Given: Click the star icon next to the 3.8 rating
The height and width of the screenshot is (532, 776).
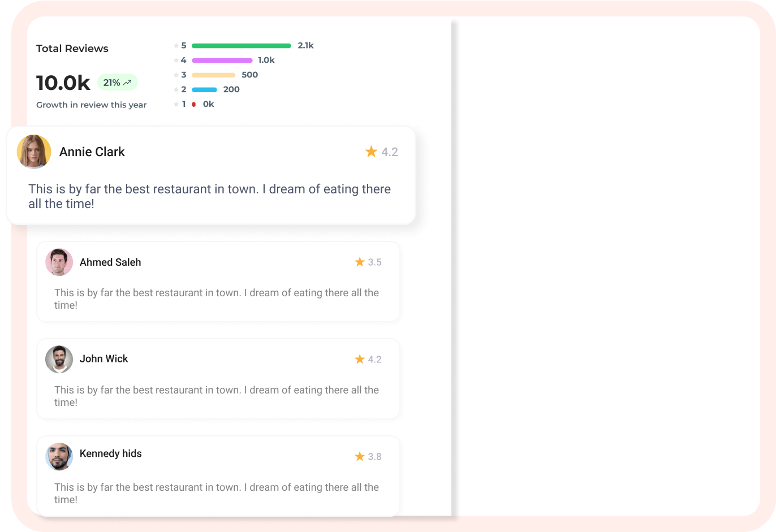Looking at the screenshot, I should point(360,456).
